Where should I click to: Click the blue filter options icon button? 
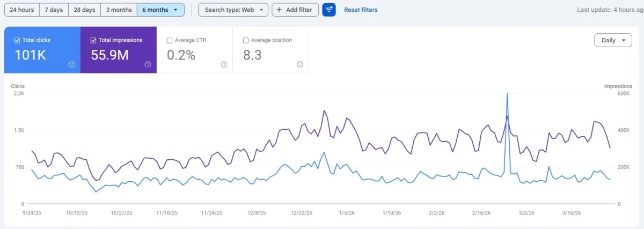click(329, 10)
